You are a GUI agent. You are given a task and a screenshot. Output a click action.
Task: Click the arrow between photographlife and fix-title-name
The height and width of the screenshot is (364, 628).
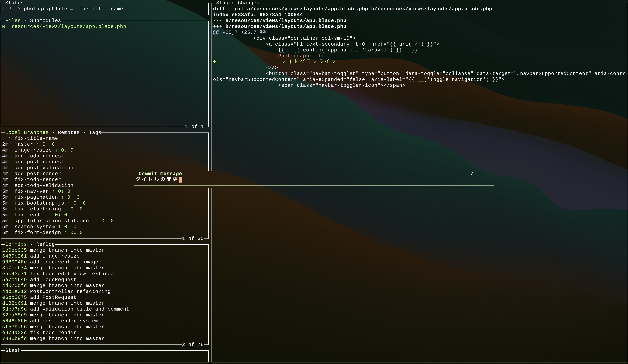point(72,9)
